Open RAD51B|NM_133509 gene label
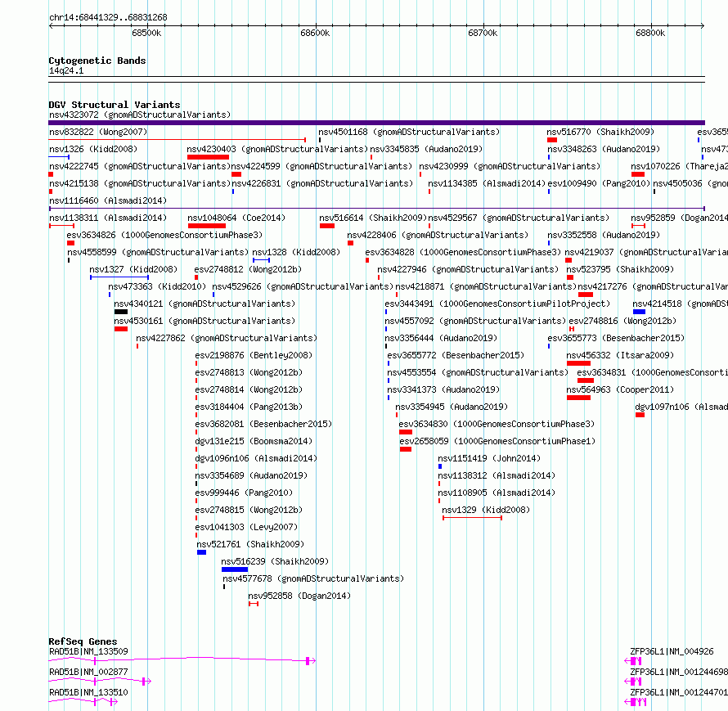 pyautogui.click(x=88, y=651)
